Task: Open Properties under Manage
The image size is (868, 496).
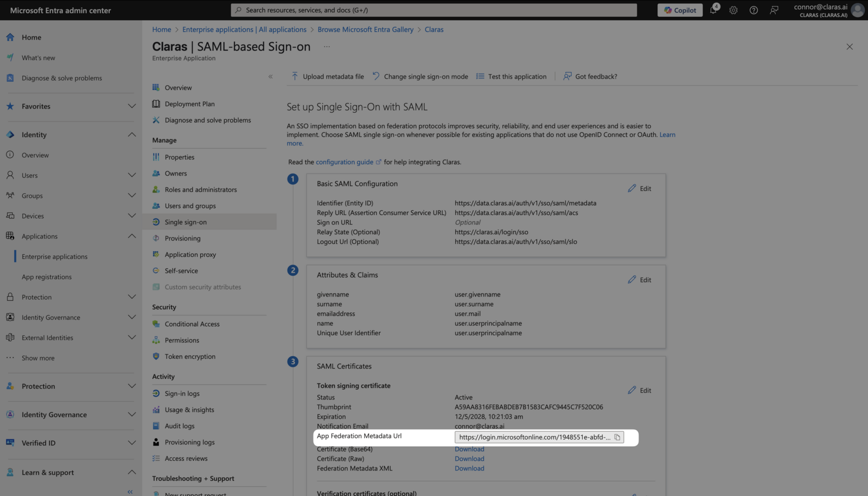Action: [180, 157]
